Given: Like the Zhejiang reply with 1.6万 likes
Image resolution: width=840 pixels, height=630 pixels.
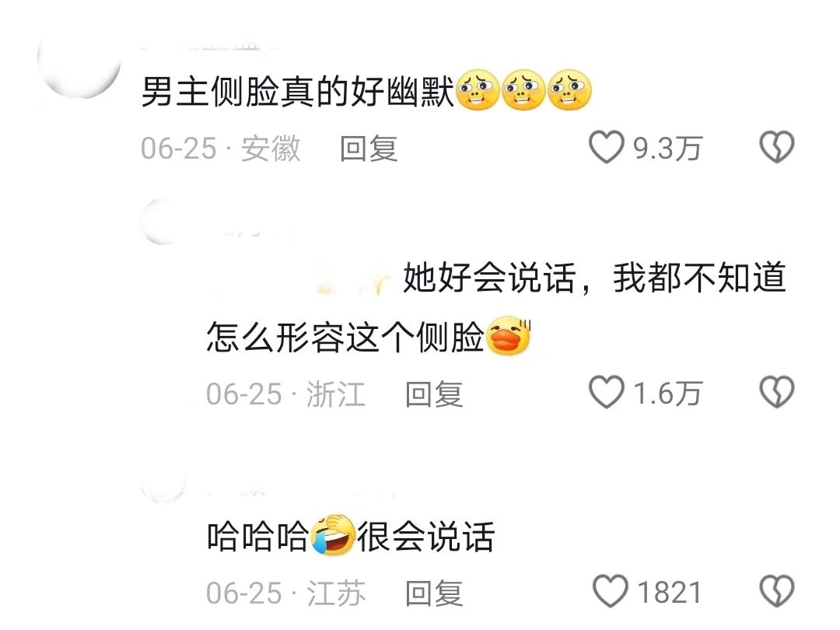Looking at the screenshot, I should [x=607, y=392].
